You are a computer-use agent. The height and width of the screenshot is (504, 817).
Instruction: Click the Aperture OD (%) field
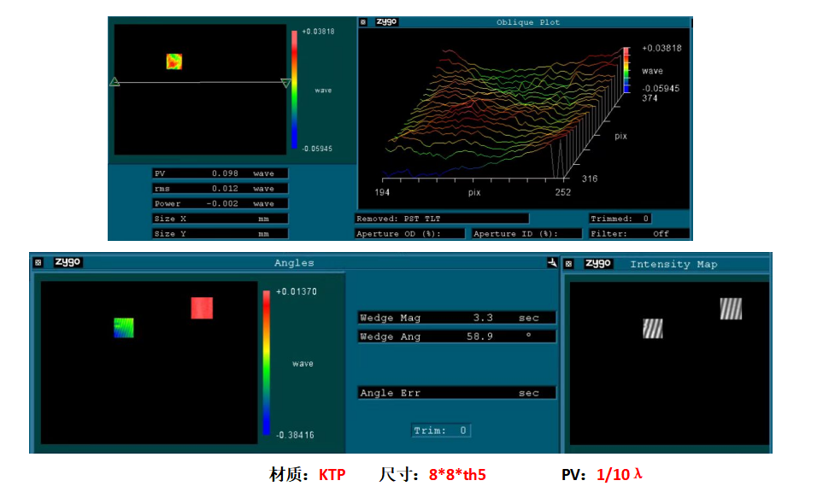click(x=409, y=233)
